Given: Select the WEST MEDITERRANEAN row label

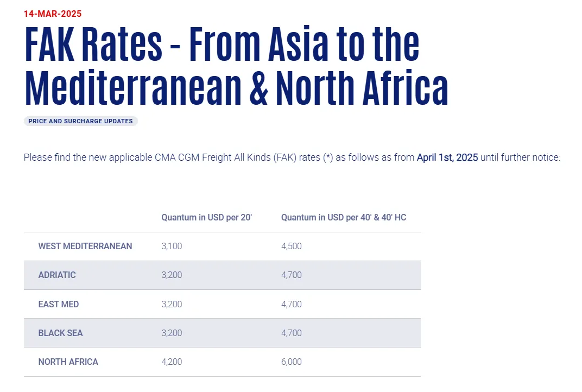Looking at the screenshot, I should tap(85, 246).
